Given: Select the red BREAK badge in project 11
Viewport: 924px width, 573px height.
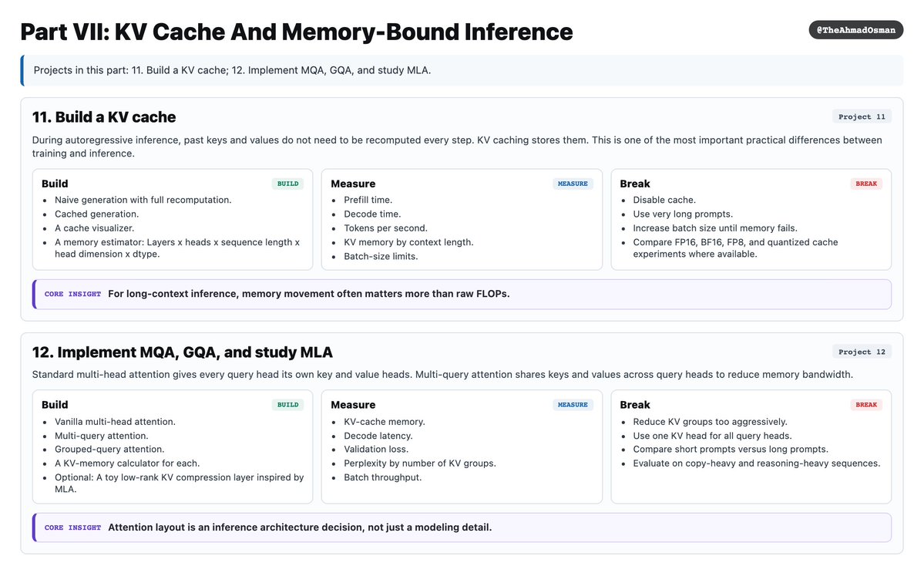Looking at the screenshot, I should click(x=866, y=184).
